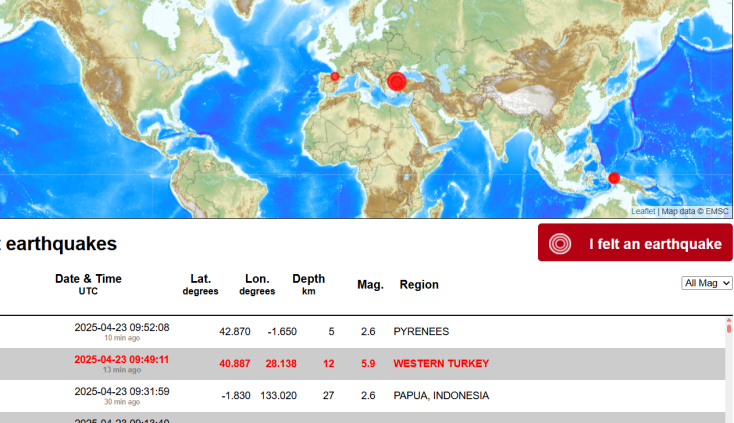Click the 5.9 magnitude value

[x=367, y=363]
